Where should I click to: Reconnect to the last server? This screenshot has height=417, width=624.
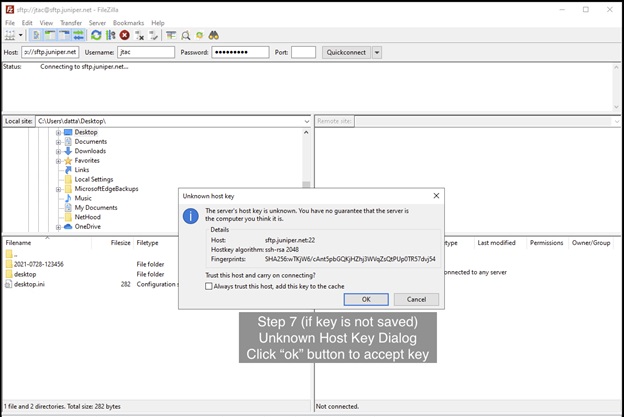point(153,35)
